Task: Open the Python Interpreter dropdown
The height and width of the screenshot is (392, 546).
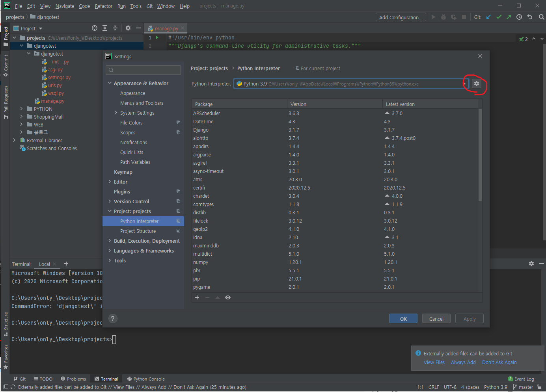Action: 465,84
